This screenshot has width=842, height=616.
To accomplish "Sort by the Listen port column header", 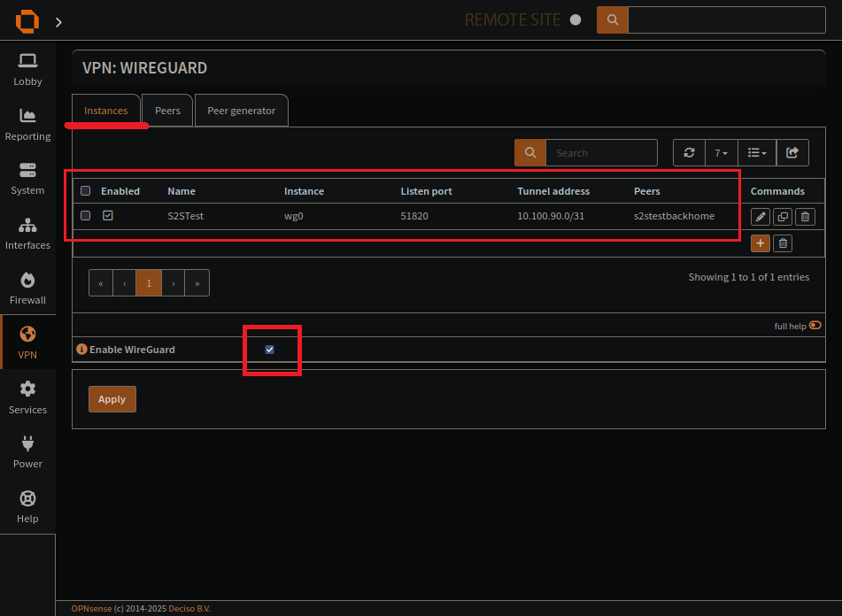I will pos(427,191).
